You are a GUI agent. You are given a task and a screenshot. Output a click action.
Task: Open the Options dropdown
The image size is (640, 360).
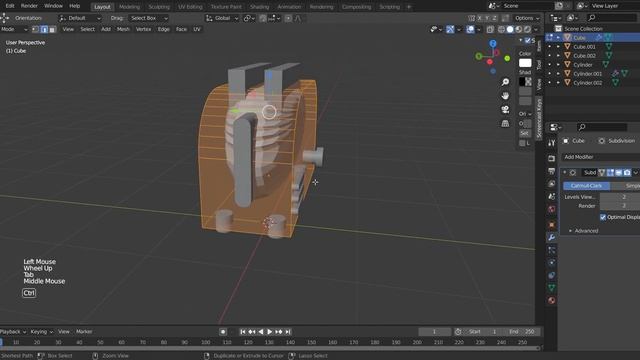(x=527, y=18)
